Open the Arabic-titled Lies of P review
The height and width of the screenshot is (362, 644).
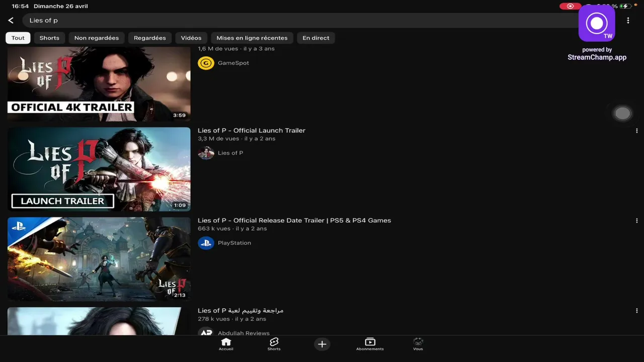click(240, 310)
